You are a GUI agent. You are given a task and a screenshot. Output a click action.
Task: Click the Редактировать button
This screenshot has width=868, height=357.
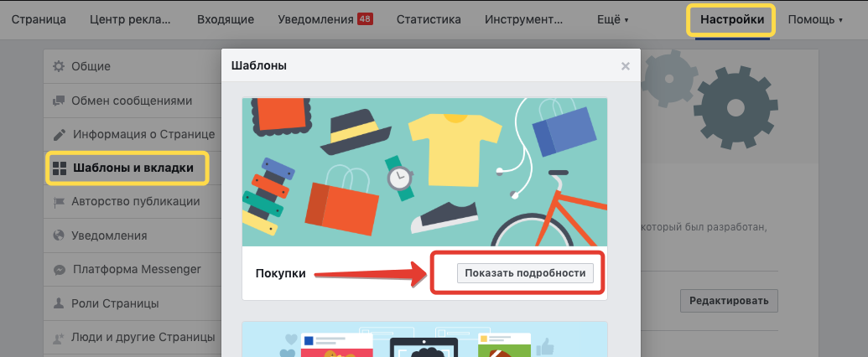coord(729,301)
